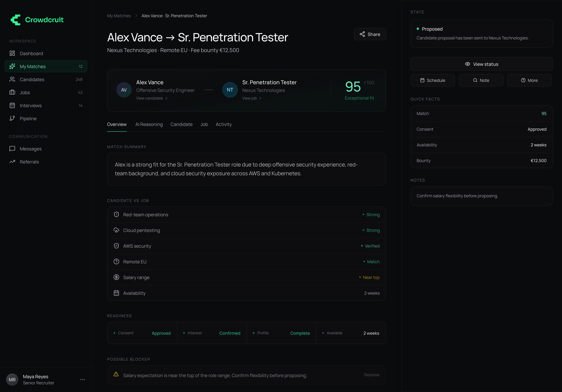Switch to the Activity tab
Image resolution: width=562 pixels, height=392 pixels.
click(x=223, y=124)
